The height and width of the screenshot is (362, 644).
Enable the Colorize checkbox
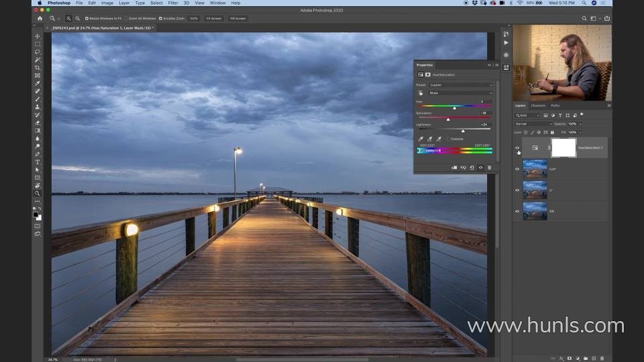click(449, 139)
